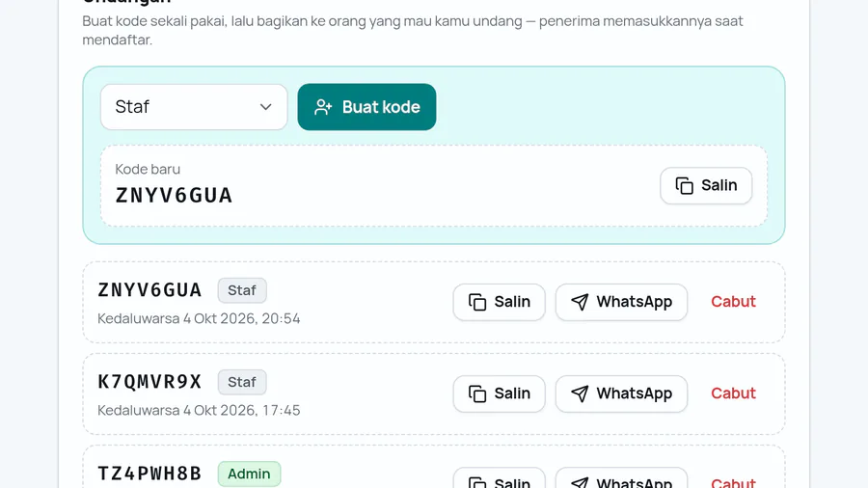This screenshot has width=868, height=488.
Task: Click Salin in the K7QMVR9X row
Action: 499,393
